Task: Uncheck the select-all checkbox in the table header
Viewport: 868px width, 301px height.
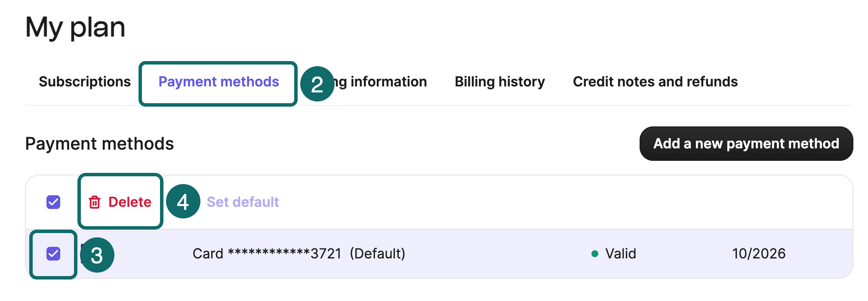Action: click(52, 202)
